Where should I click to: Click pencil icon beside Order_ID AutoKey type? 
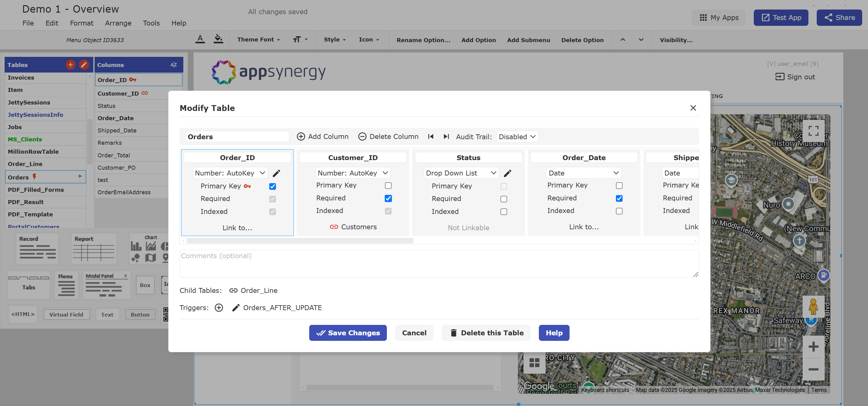tap(276, 173)
